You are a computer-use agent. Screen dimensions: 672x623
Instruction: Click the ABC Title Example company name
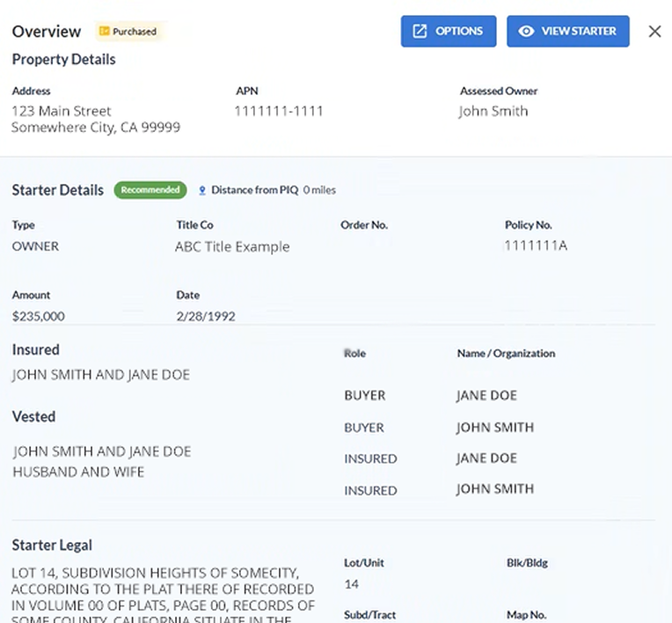(232, 247)
